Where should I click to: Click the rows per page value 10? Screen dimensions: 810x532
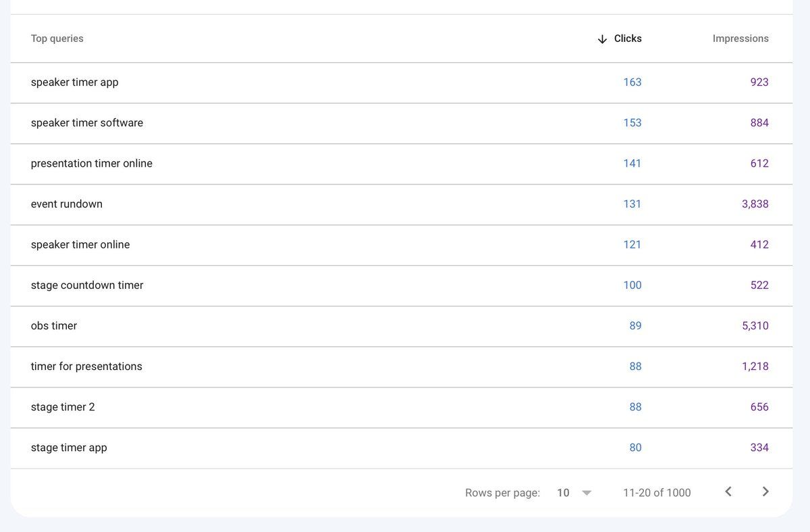[x=563, y=493]
